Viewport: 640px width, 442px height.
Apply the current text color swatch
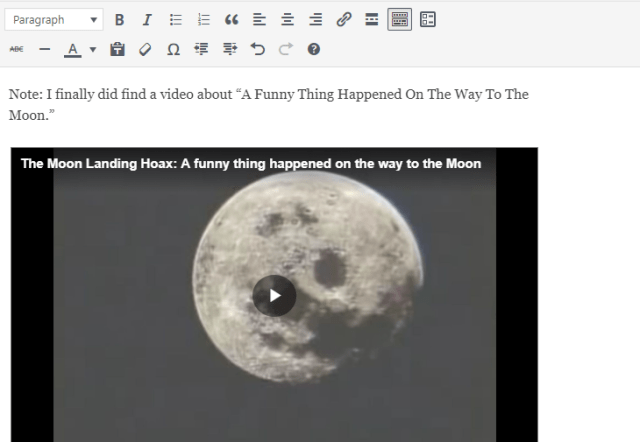(73, 48)
